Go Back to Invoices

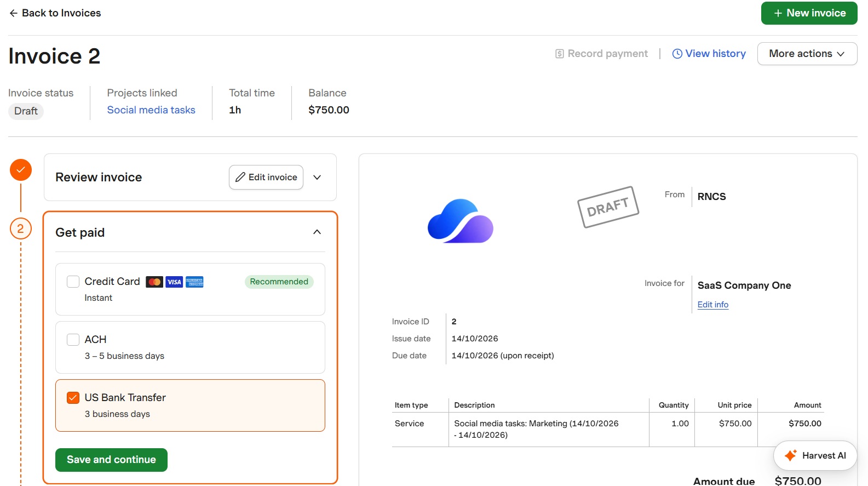(55, 13)
